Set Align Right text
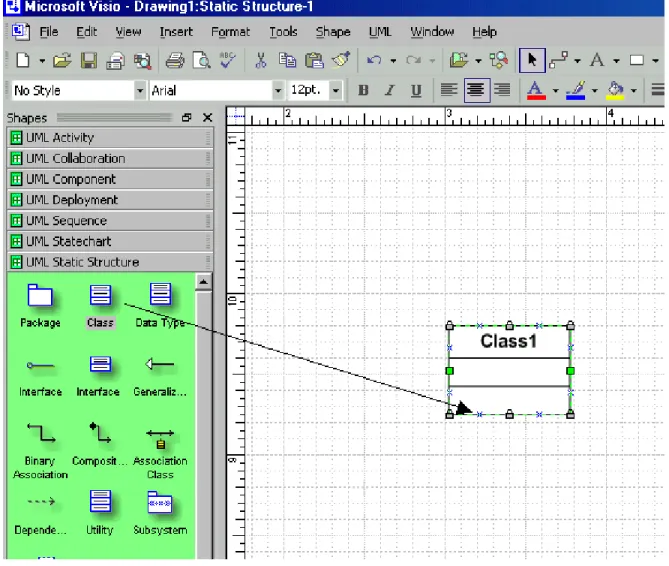The height and width of the screenshot is (566, 669). (x=502, y=90)
